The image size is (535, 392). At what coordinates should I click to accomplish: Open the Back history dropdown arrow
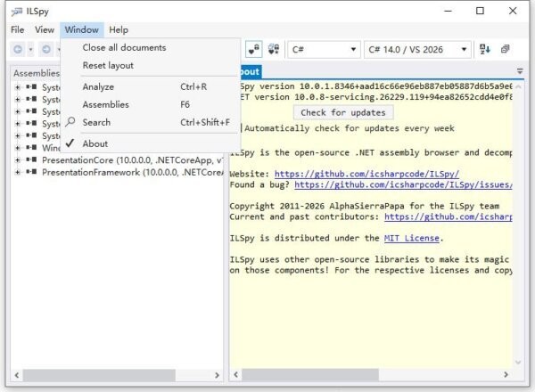30,50
